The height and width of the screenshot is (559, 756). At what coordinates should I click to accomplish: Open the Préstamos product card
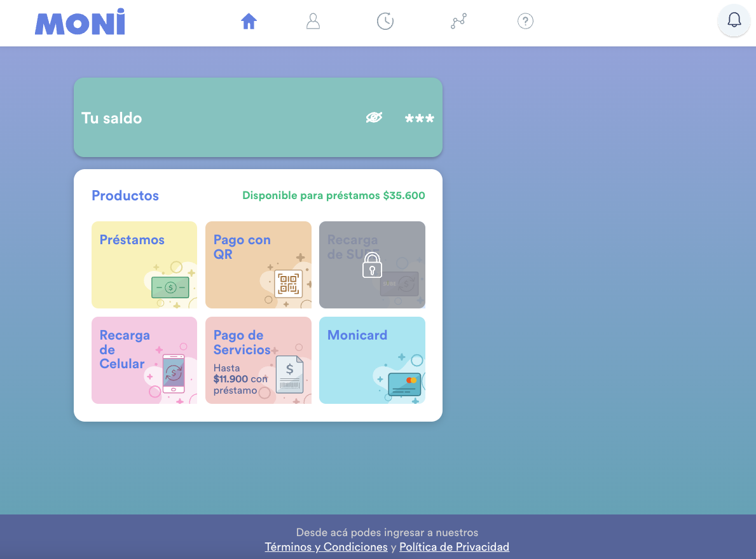144,265
